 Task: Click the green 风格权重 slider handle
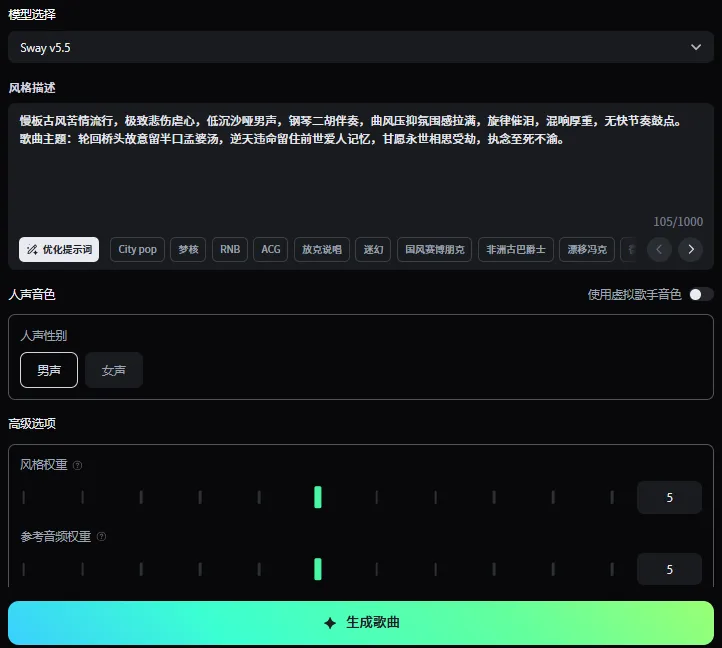(318, 497)
